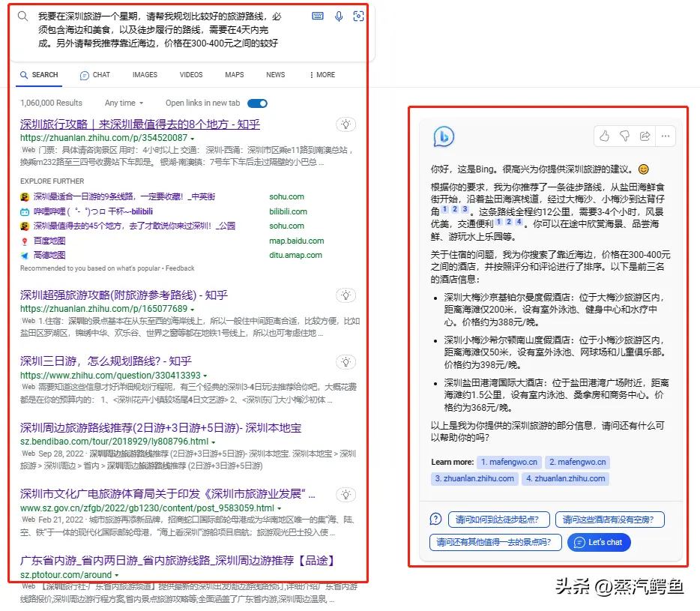Image resolution: width=700 pixels, height=611 pixels.
Task: Share the Bing chat answer
Action: 645,136
